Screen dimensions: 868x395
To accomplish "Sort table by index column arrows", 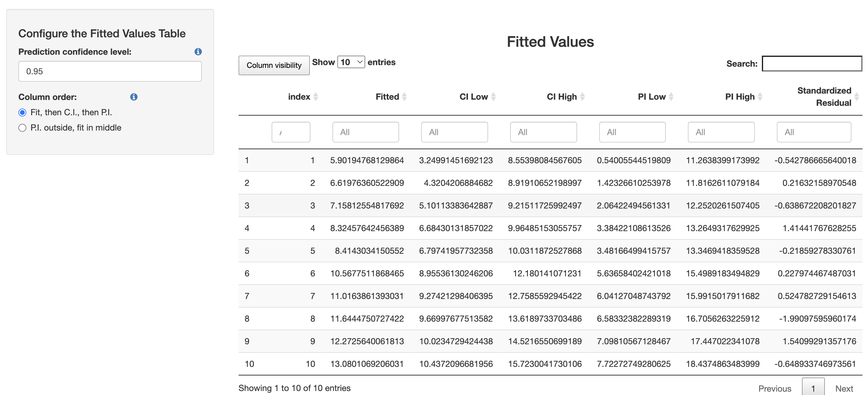I will click(x=315, y=97).
